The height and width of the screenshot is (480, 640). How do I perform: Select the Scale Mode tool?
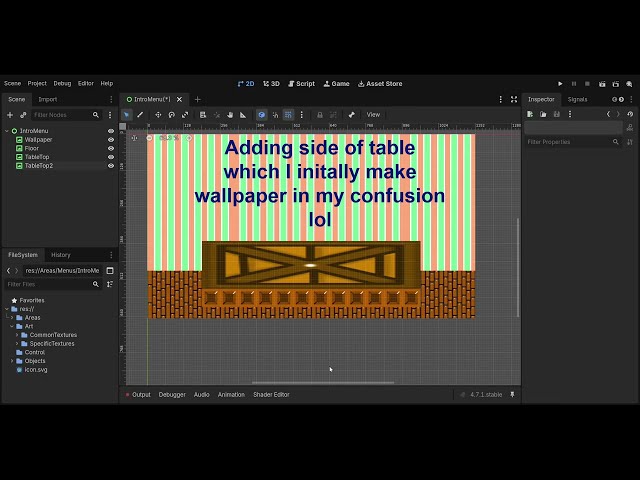(x=185, y=115)
